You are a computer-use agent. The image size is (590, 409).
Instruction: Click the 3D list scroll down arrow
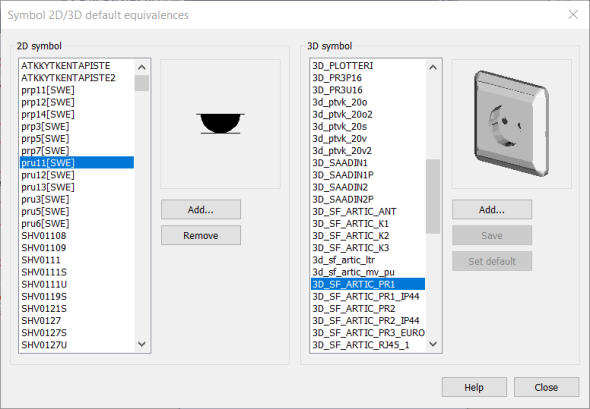tap(433, 344)
